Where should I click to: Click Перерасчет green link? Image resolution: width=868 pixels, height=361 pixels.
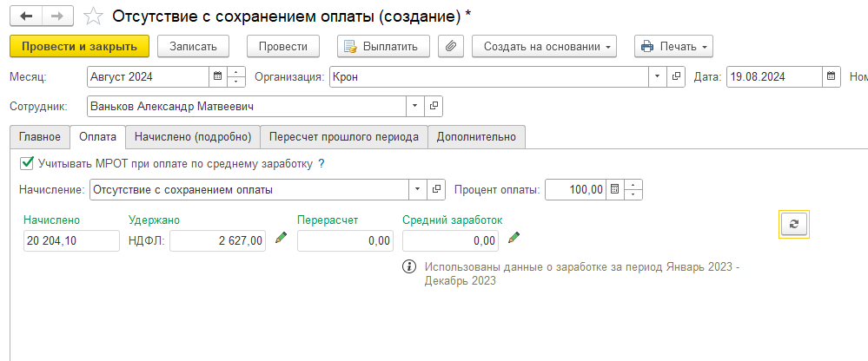click(328, 220)
